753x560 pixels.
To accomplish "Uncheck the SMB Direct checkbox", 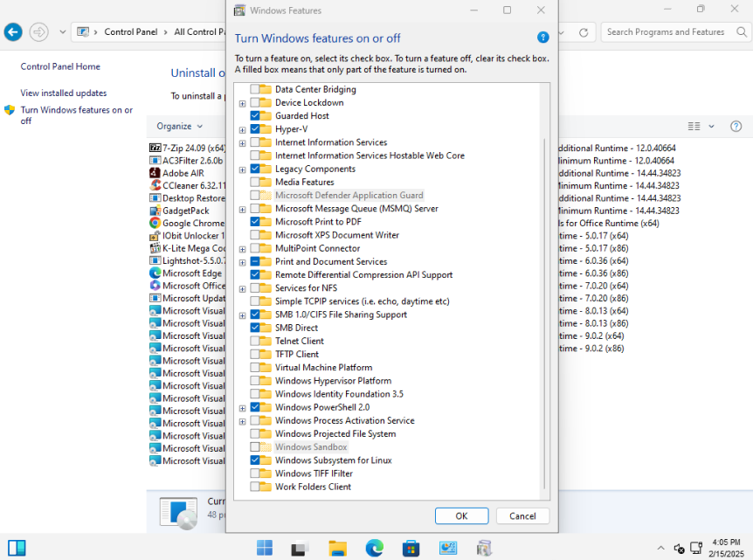I will 255,328.
